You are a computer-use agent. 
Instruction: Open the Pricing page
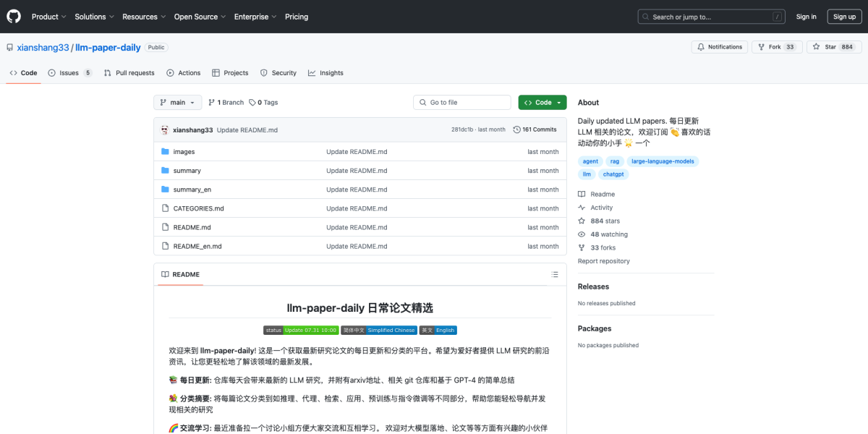297,16
